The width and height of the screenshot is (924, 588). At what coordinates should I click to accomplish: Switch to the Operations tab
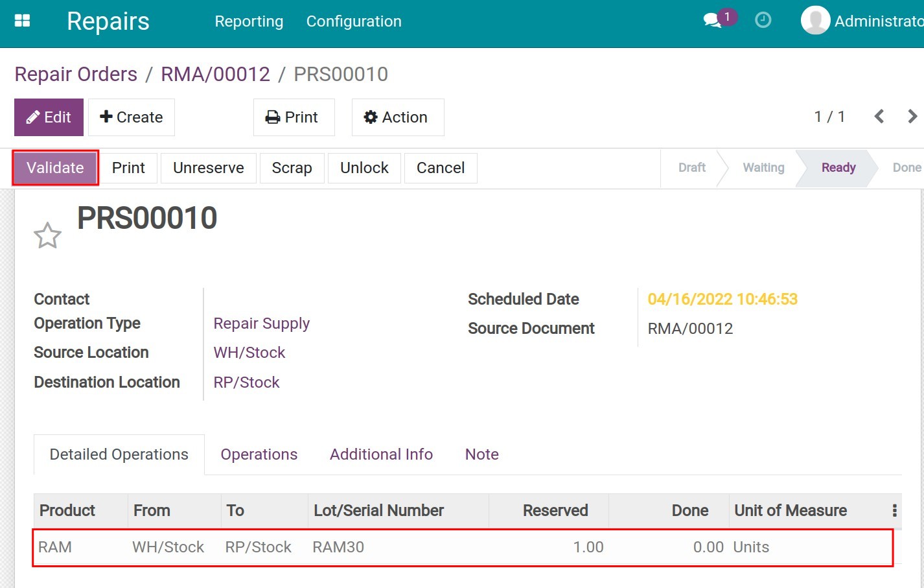tap(259, 454)
